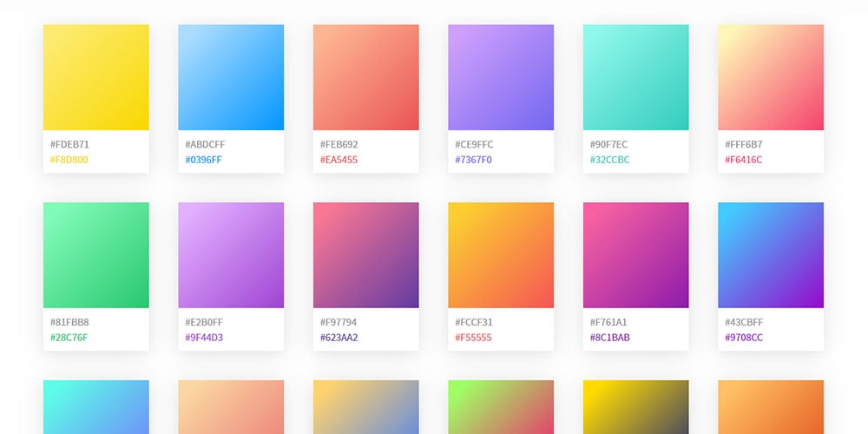
Task: Select the hex code #EA5455
Action: tap(339, 160)
